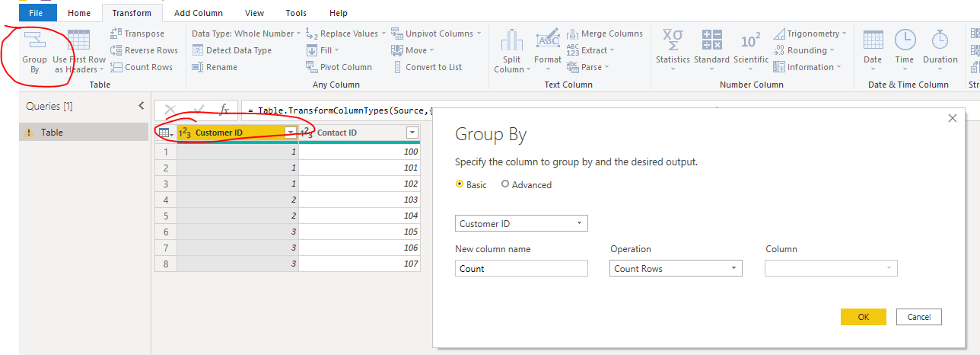The height and width of the screenshot is (355, 980).
Task: Click the Time column icon
Action: 905,40
